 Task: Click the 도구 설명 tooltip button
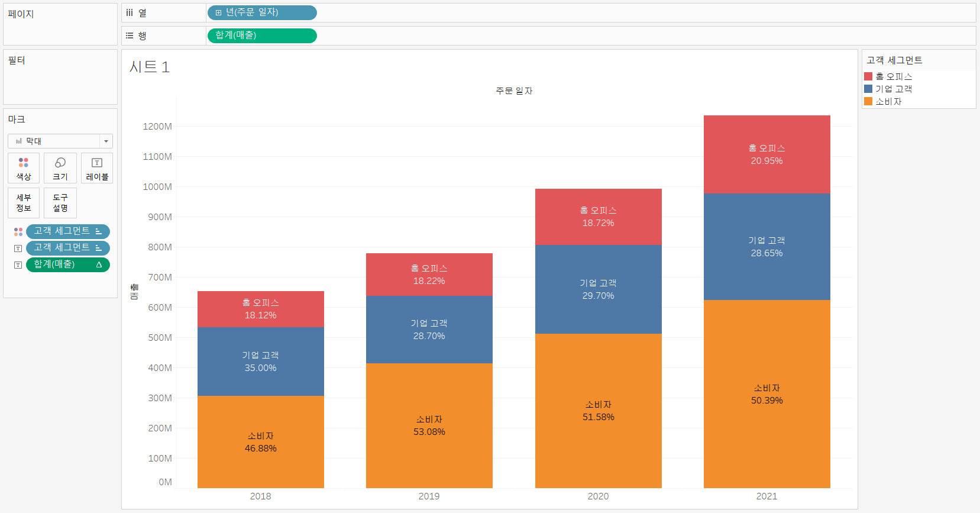60,203
